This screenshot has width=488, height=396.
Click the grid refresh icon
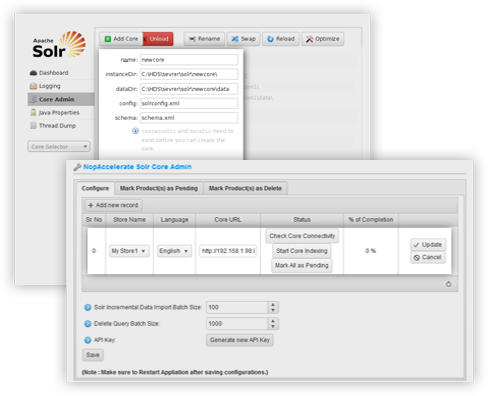pos(449,284)
